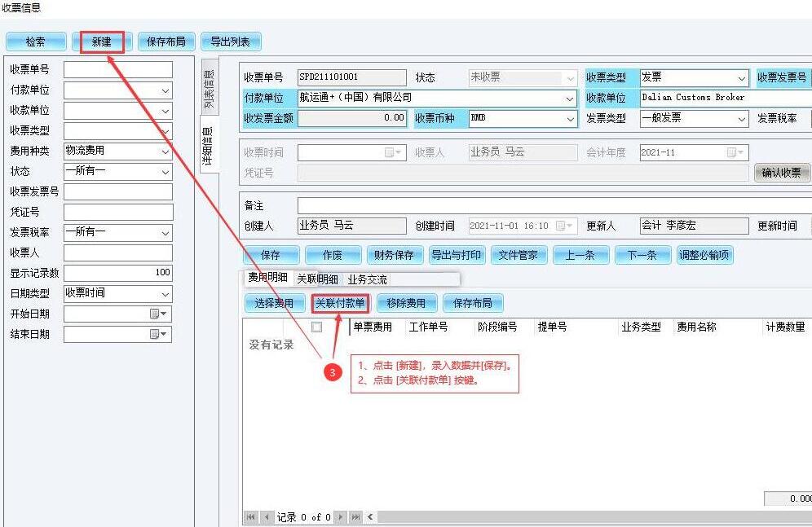Open calendar picker for 会计年度

pyautogui.click(x=735, y=152)
